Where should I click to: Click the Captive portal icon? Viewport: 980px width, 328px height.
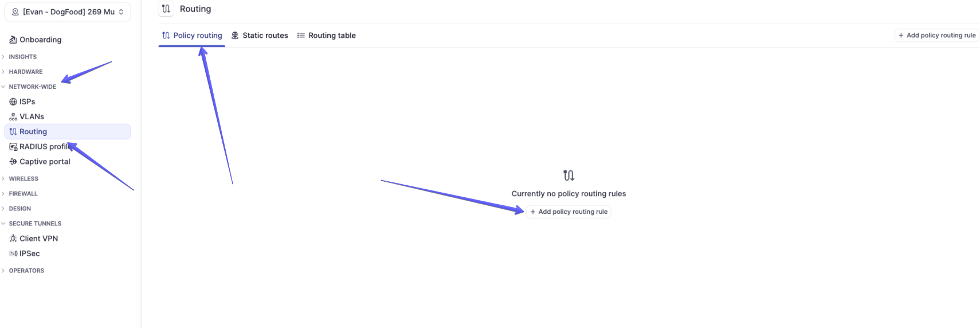(13, 162)
